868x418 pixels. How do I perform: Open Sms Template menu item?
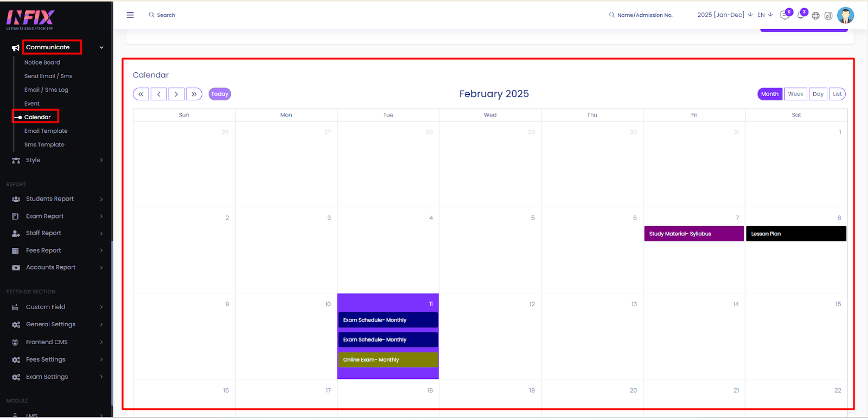(44, 145)
